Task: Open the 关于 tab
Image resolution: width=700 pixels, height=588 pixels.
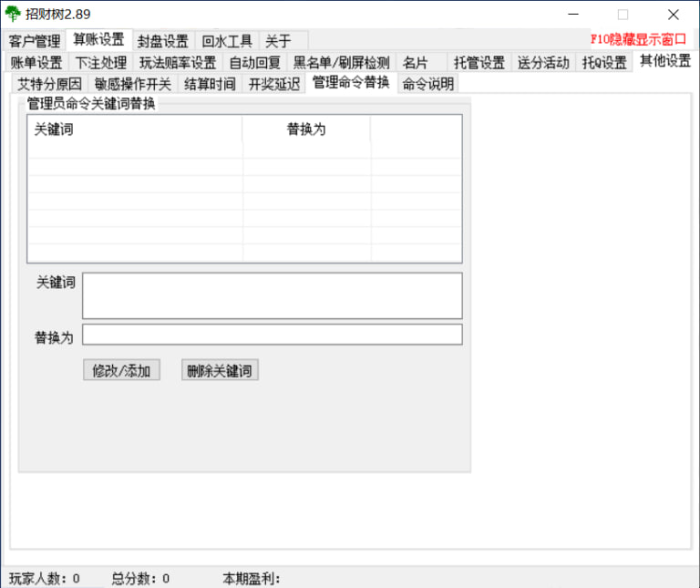Action: click(278, 41)
